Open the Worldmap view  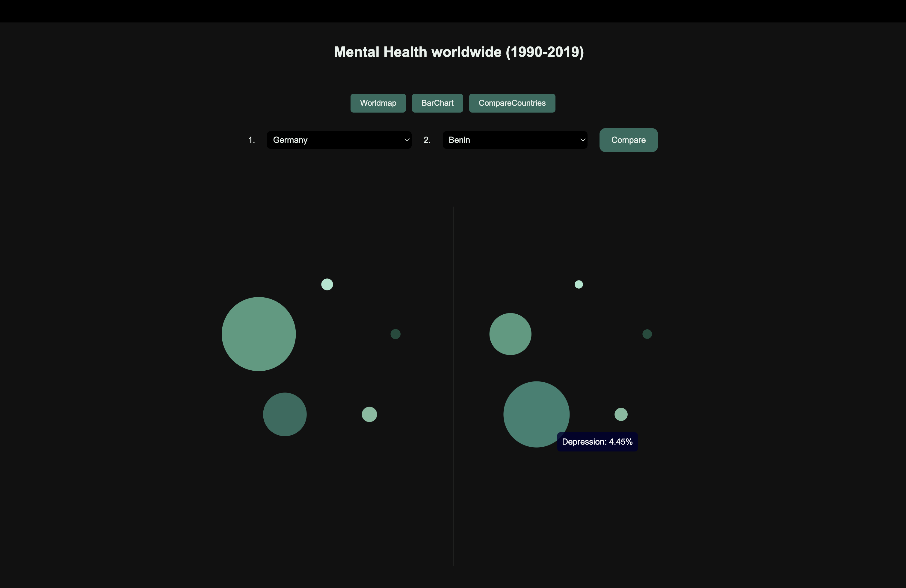click(x=378, y=103)
